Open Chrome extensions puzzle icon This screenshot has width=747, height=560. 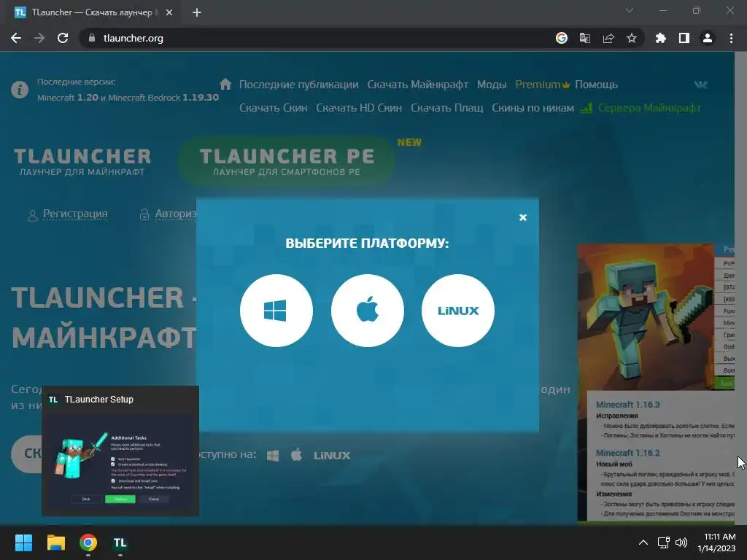tap(661, 38)
